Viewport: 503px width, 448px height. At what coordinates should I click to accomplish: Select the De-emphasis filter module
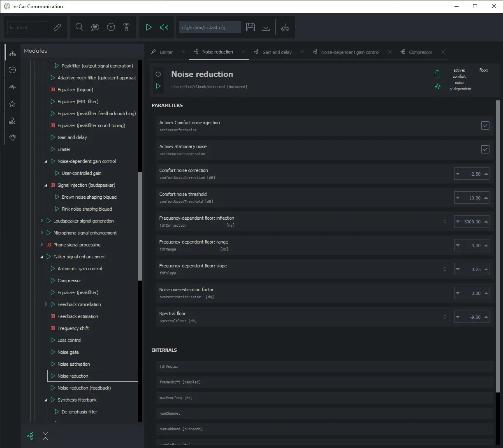click(x=79, y=412)
